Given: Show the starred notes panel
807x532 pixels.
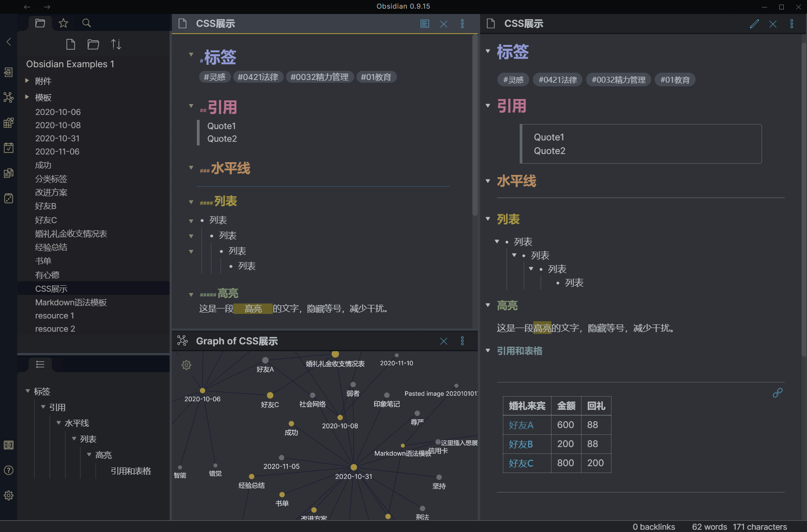Looking at the screenshot, I should pos(63,23).
